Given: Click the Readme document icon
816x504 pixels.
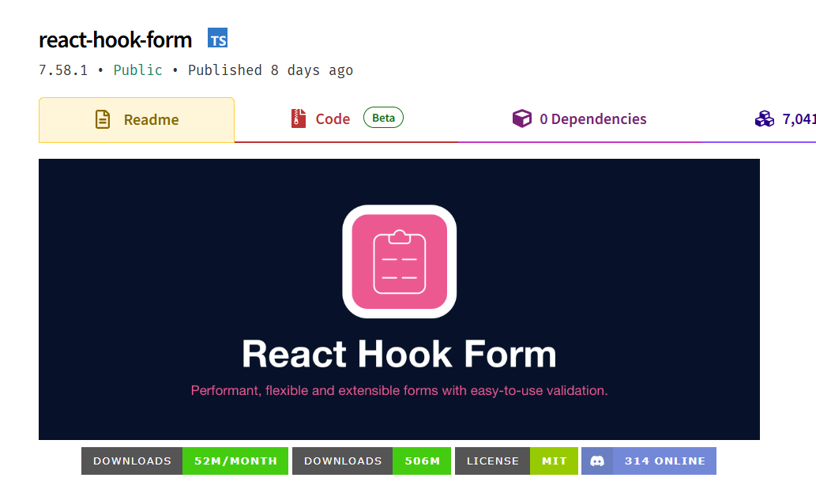Looking at the screenshot, I should click(102, 118).
